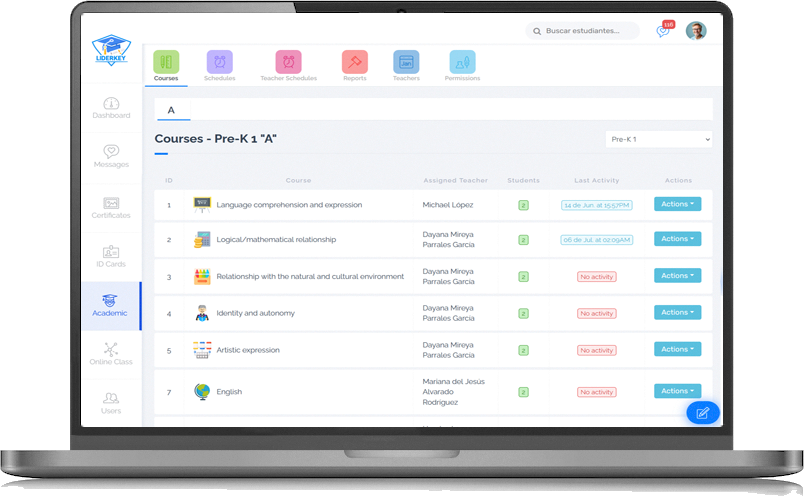Click No activity badge for English
The width and height of the screenshot is (804, 496).
pyautogui.click(x=597, y=392)
